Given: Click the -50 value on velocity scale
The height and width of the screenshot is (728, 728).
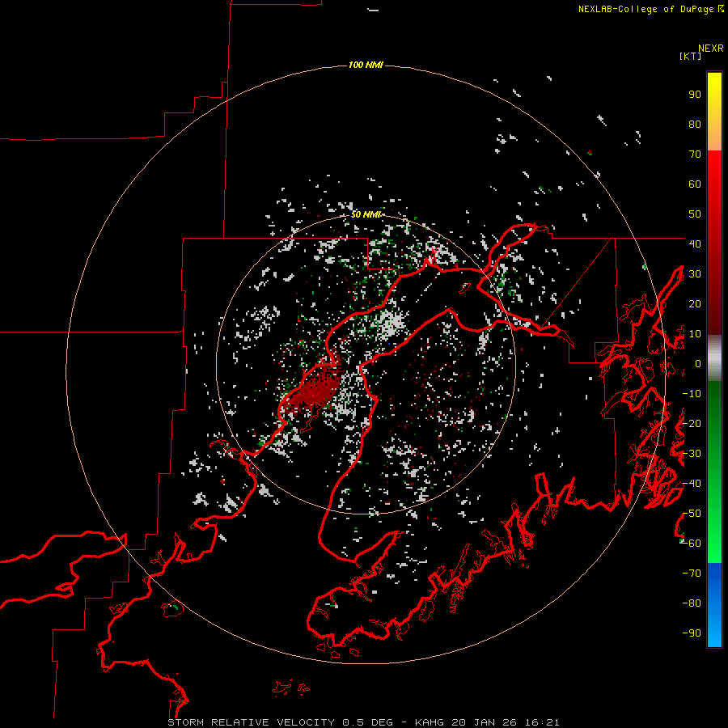Looking at the screenshot, I should 692,514.
